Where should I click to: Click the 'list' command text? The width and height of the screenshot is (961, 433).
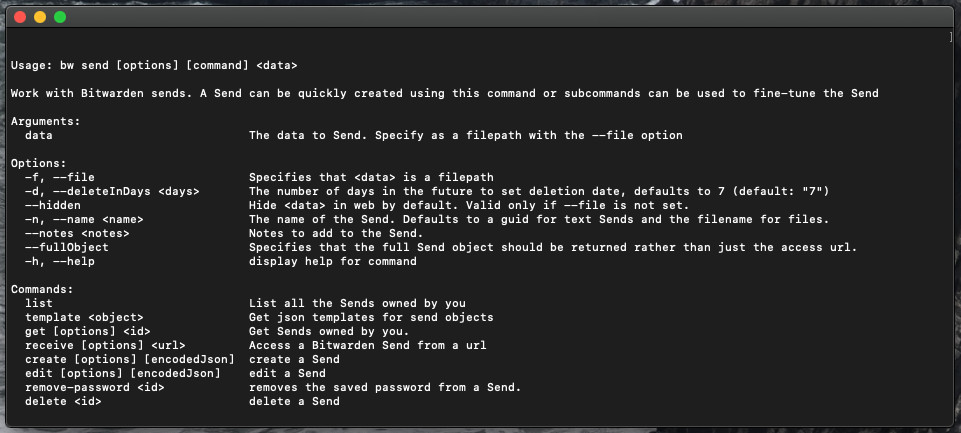coord(39,303)
